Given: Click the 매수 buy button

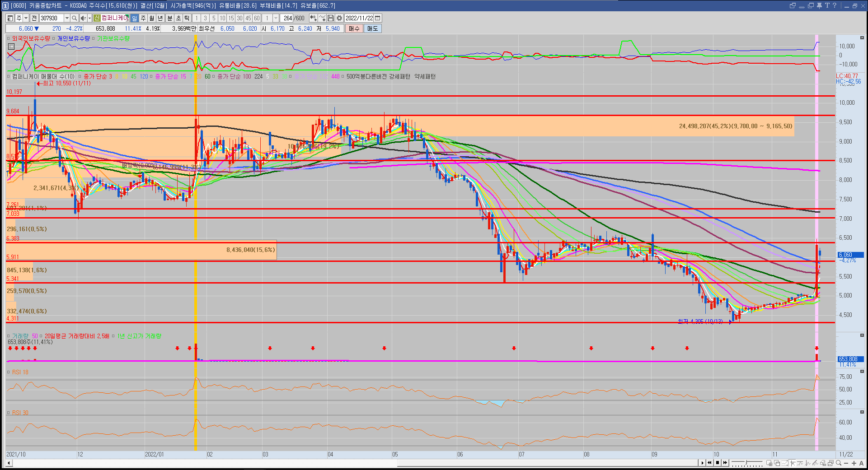Looking at the screenshot, I should coord(354,28).
